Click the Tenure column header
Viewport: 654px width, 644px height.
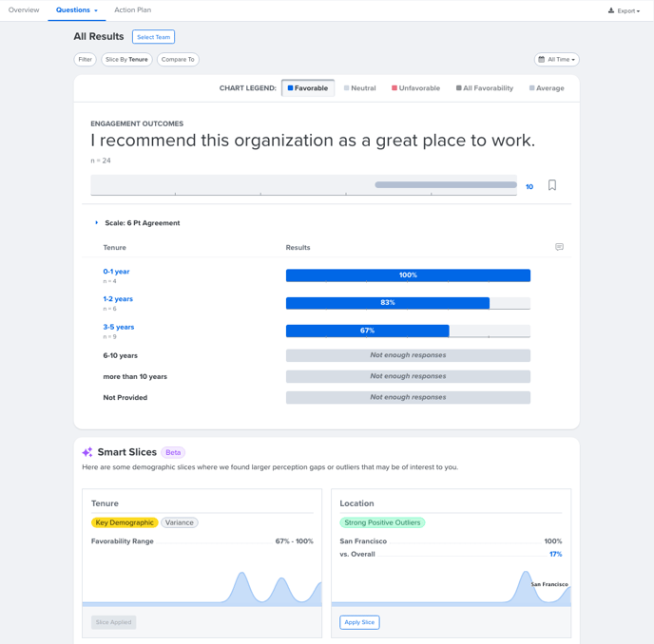(115, 248)
